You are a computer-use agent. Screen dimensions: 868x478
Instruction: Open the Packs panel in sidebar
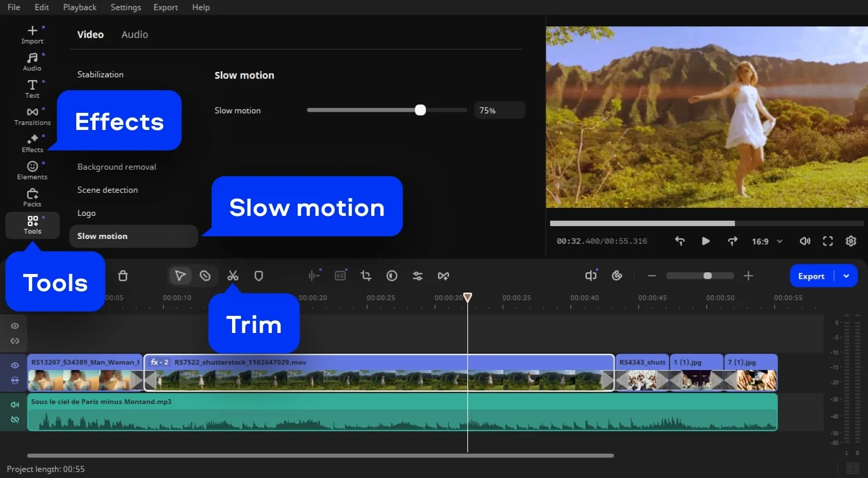[32, 197]
